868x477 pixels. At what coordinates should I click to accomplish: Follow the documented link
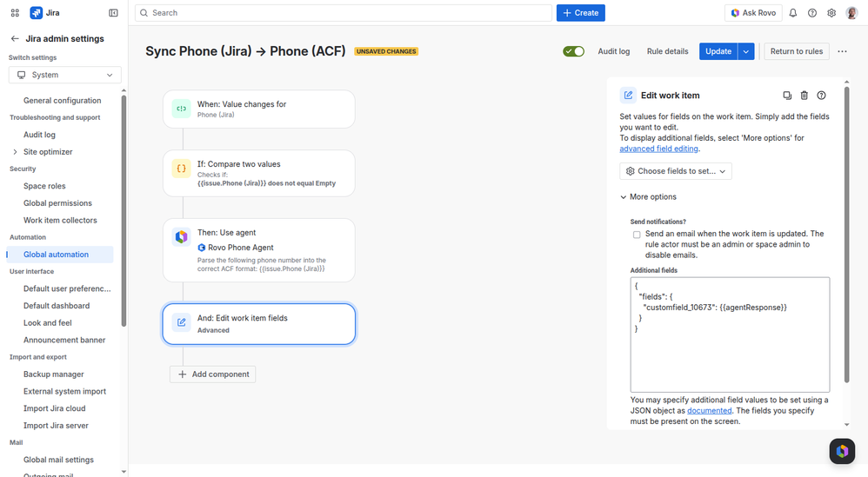point(709,411)
